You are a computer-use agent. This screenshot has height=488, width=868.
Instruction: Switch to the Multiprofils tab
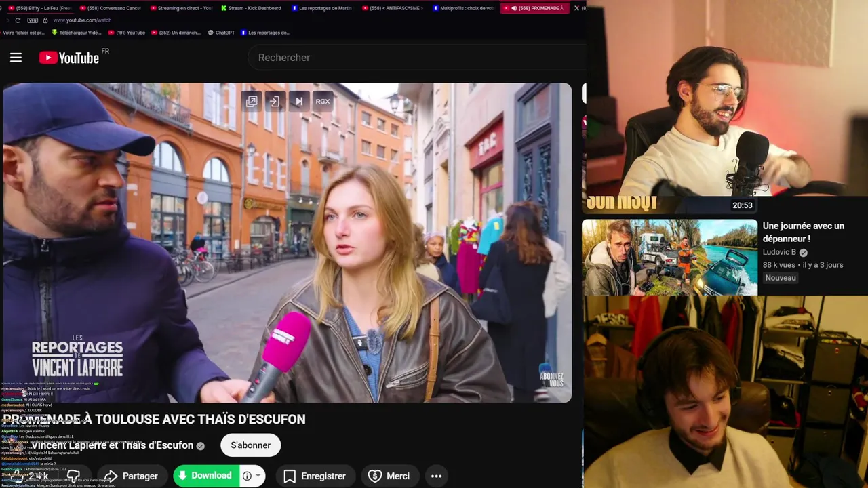click(464, 8)
